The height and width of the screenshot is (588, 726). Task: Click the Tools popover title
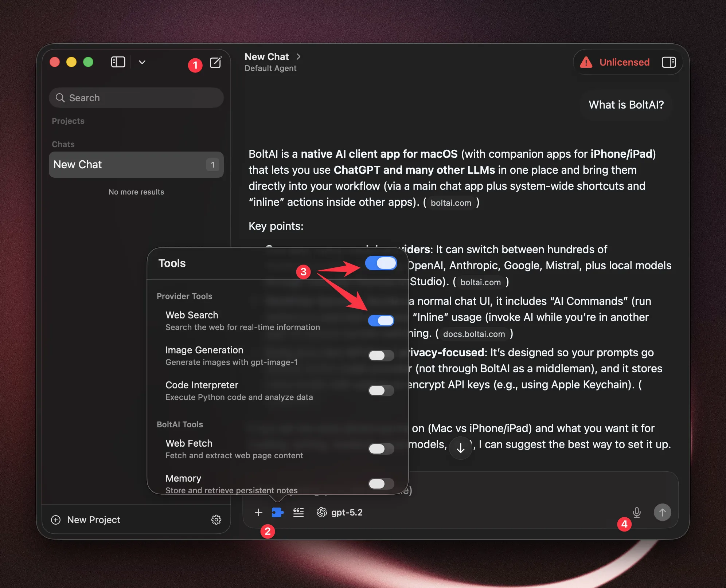coord(172,263)
